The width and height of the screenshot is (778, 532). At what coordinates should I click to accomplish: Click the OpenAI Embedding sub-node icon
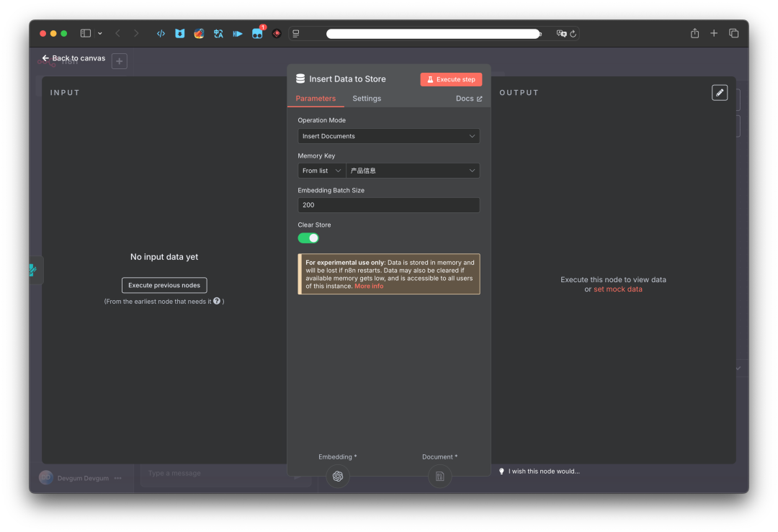[338, 476]
